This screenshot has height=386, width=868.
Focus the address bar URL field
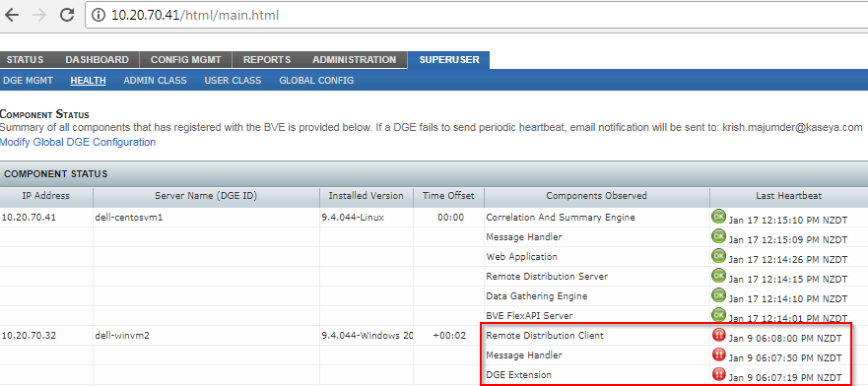point(476,16)
